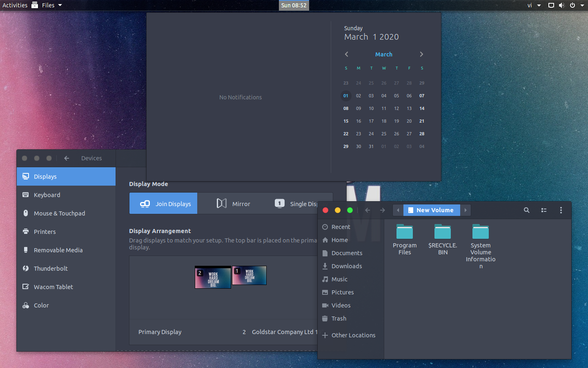Viewport: 588px width, 368px height.
Task: Open Keyboard settings in the sidebar
Action: point(66,195)
